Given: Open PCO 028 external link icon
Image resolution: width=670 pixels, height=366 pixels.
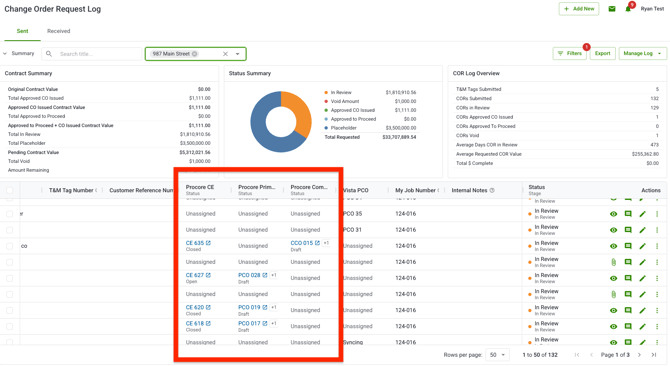Looking at the screenshot, I should (x=265, y=275).
